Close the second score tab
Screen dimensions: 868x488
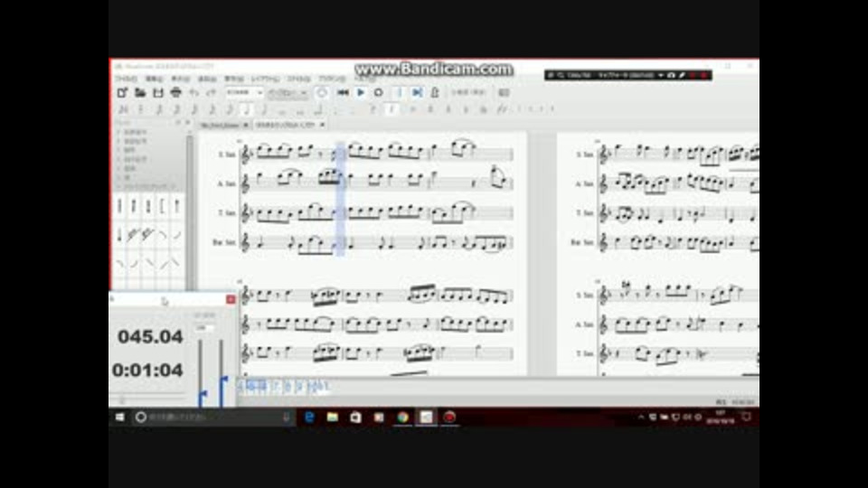(322, 125)
